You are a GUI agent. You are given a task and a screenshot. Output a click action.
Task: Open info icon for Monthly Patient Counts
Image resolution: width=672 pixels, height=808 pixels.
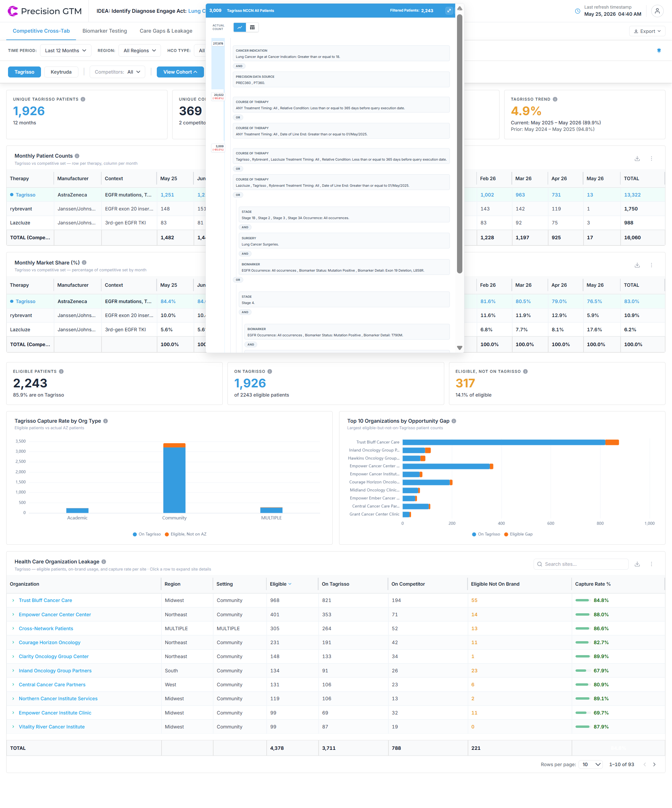pyautogui.click(x=77, y=156)
